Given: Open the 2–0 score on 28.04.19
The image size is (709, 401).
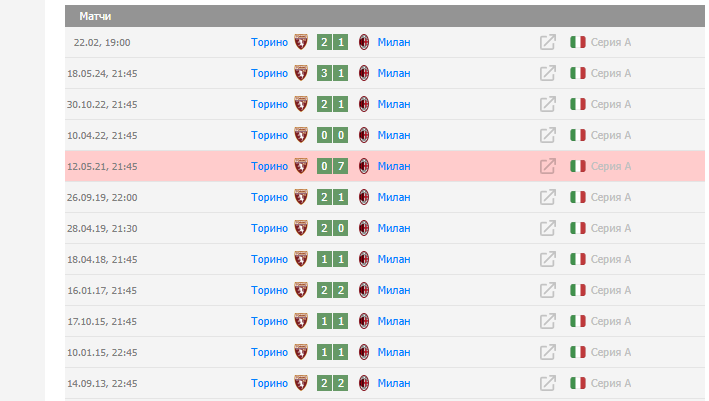Looking at the screenshot, I should point(333,228).
